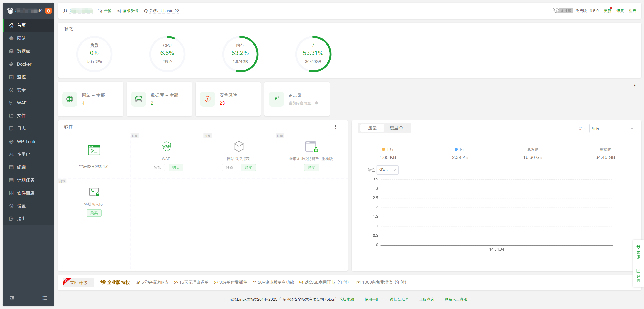The image size is (644, 309).
Task: Click the WAF shield software icon
Action: coord(166,146)
